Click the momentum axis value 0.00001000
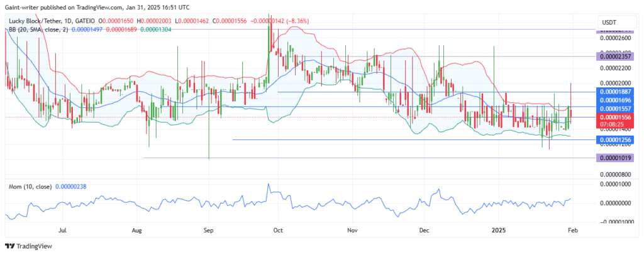Screen dimensions: 644x255 (615, 185)
